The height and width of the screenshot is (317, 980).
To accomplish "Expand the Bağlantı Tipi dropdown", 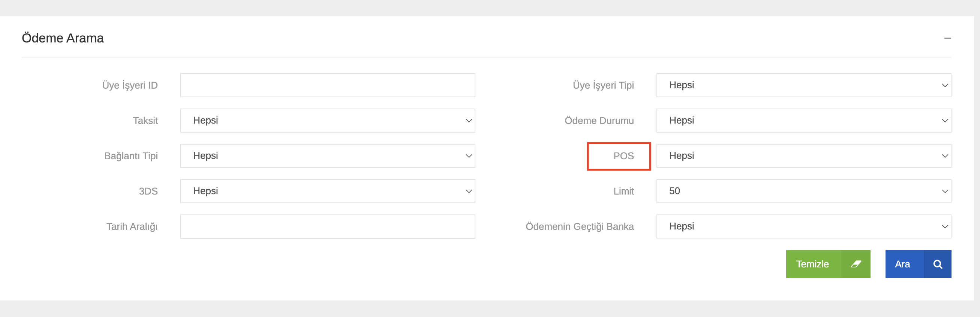I will [327, 156].
